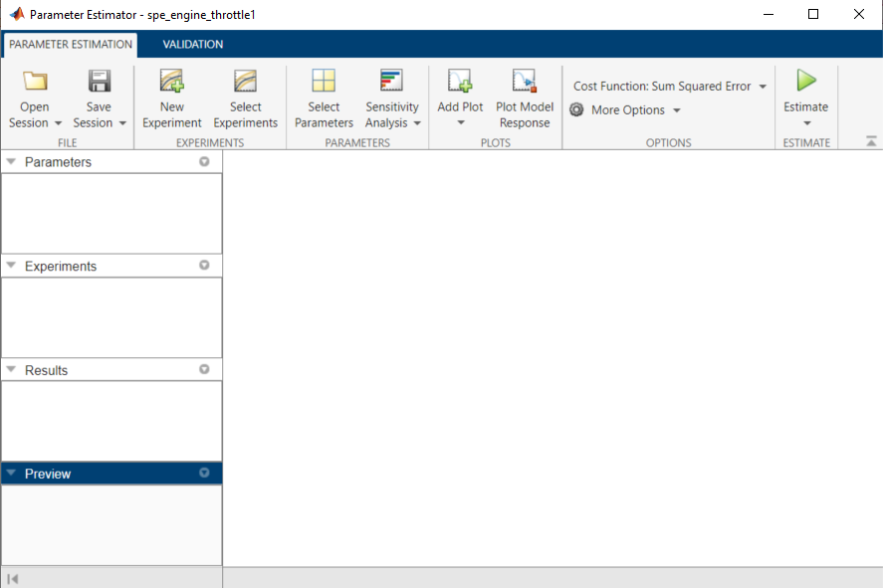Collapse the Preview panel
This screenshot has height=588, width=883.
(12, 474)
